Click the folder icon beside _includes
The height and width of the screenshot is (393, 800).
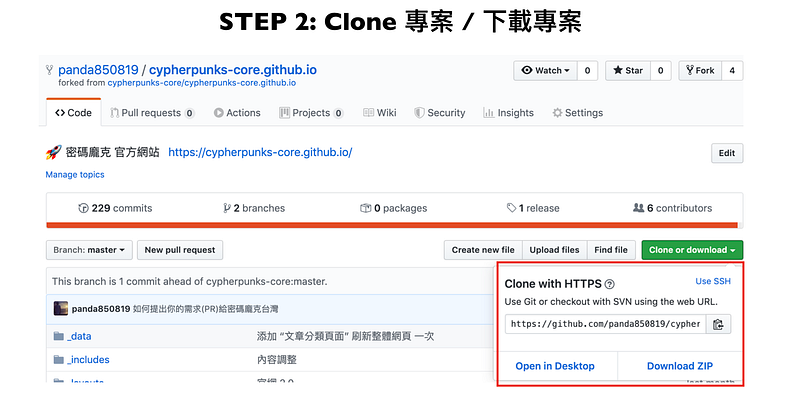[x=59, y=360]
